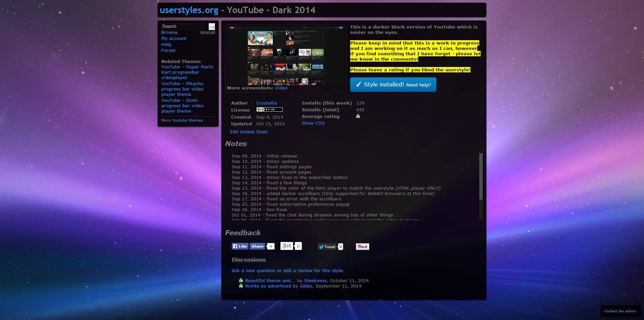This screenshot has width=644, height=320.
Task: Click thumbs-up icon beside 'Works as advertised'
Action: tap(241, 286)
